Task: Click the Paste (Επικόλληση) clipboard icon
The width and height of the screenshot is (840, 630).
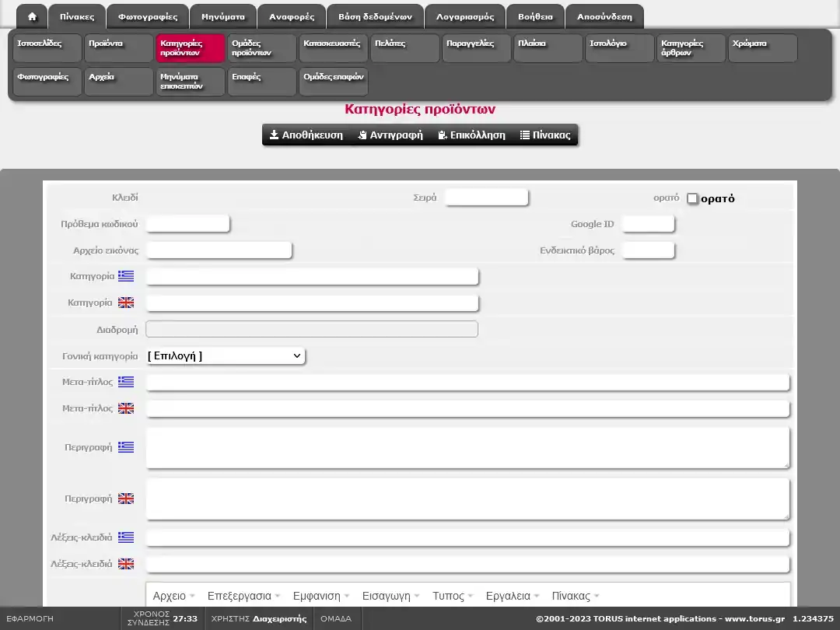Action: [x=443, y=135]
